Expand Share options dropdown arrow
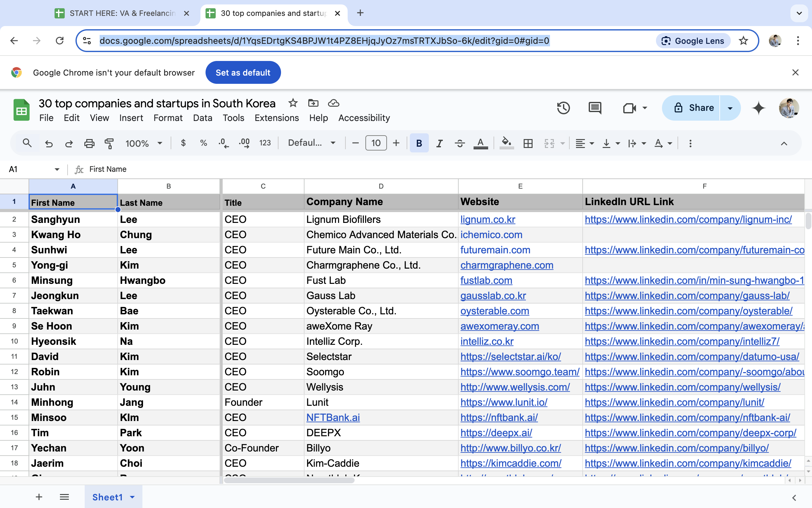Viewport: 812px width, 508px height. [x=730, y=108]
